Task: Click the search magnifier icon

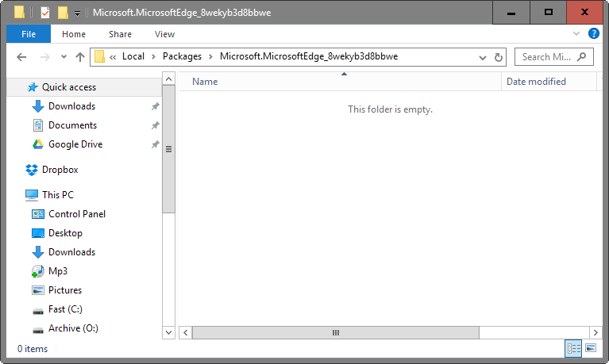Action: tap(581, 57)
